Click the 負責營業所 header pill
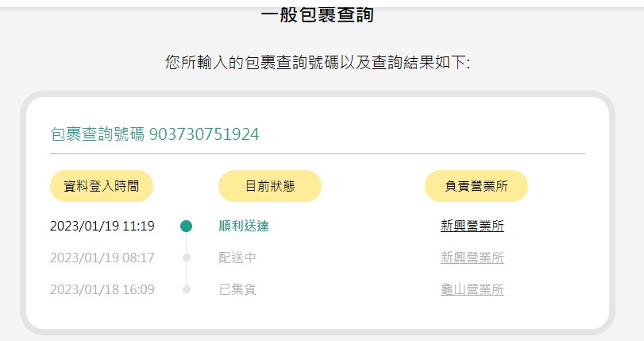Image resolution: width=644 pixels, height=341 pixels. click(x=476, y=186)
